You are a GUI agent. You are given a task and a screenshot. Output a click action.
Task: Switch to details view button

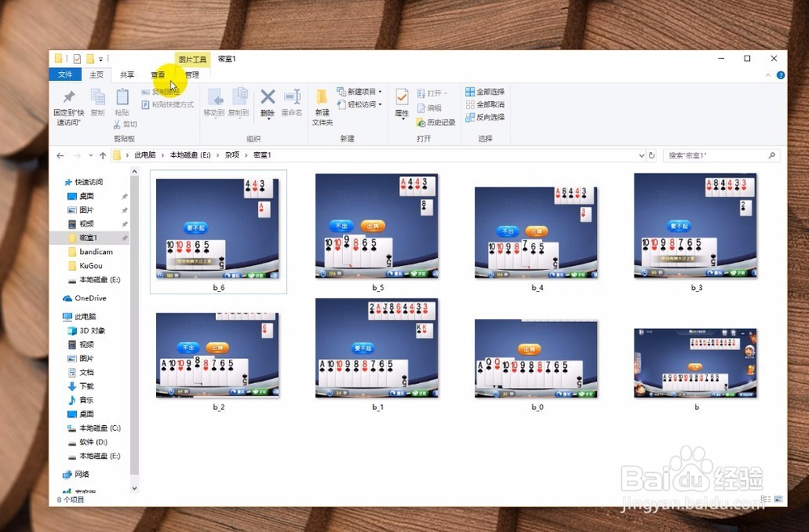[x=766, y=499]
